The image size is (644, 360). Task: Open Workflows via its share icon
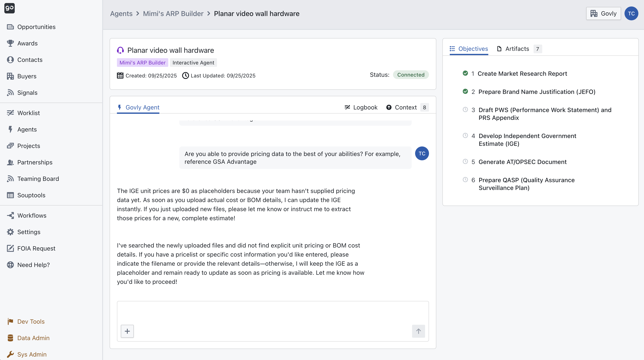click(10, 215)
